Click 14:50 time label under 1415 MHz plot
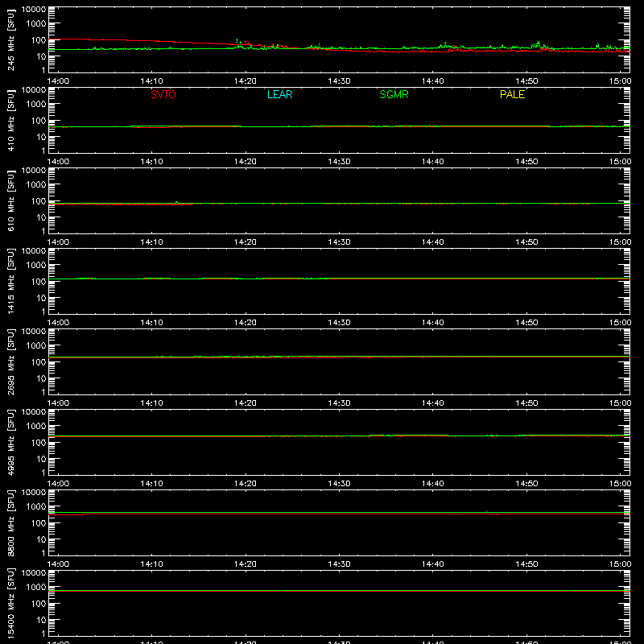 tap(526, 323)
